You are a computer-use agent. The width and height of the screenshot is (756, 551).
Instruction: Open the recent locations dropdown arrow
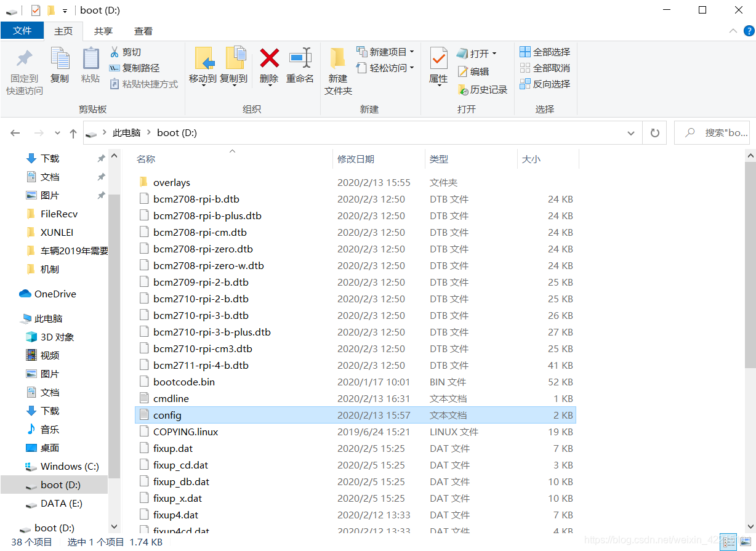point(57,133)
